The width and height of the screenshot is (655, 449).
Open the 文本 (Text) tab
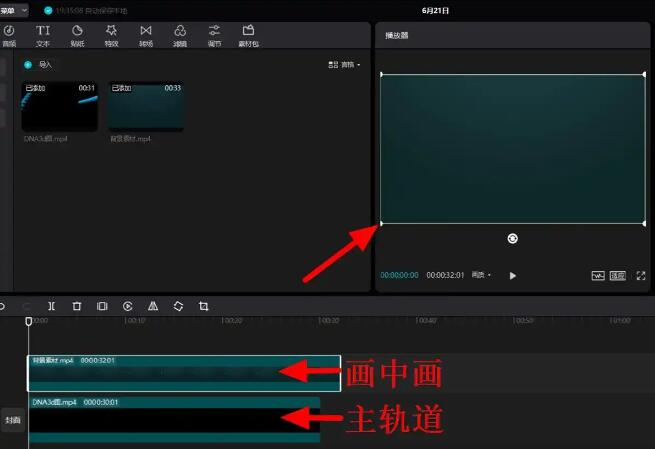(x=43, y=36)
